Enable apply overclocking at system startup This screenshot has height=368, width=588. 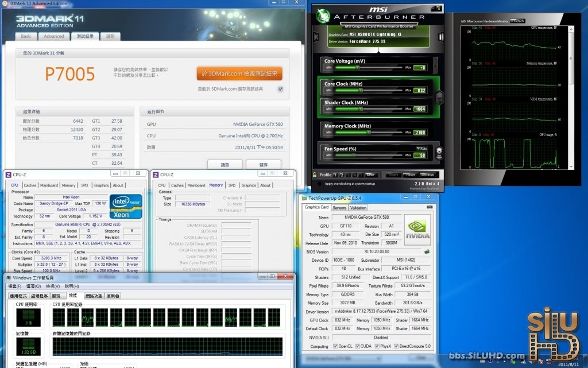point(319,184)
